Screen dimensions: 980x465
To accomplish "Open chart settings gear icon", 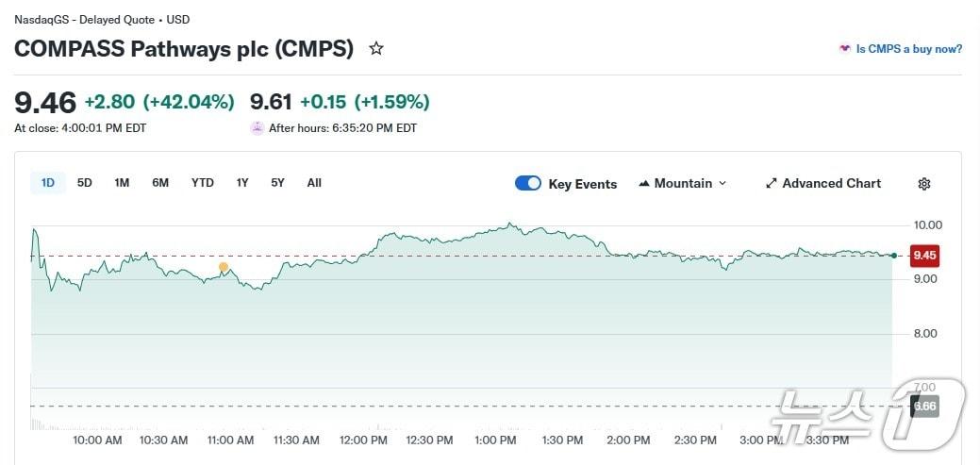I will tap(924, 184).
